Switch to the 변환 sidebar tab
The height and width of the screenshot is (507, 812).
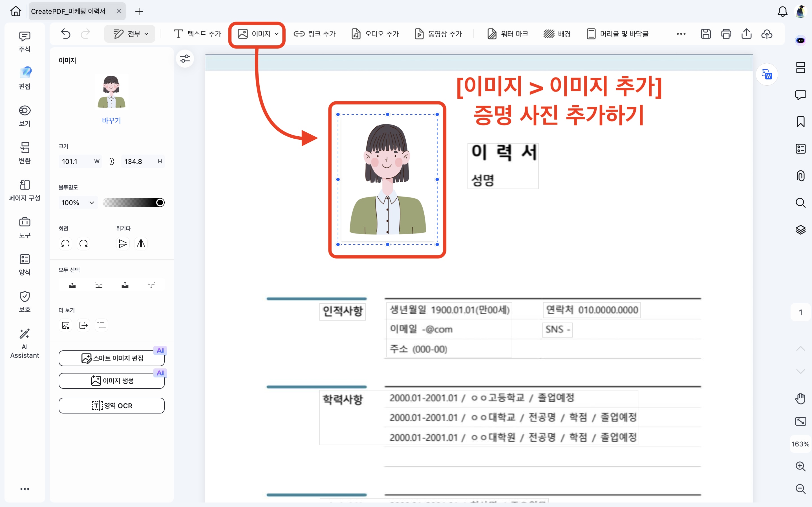(25, 153)
